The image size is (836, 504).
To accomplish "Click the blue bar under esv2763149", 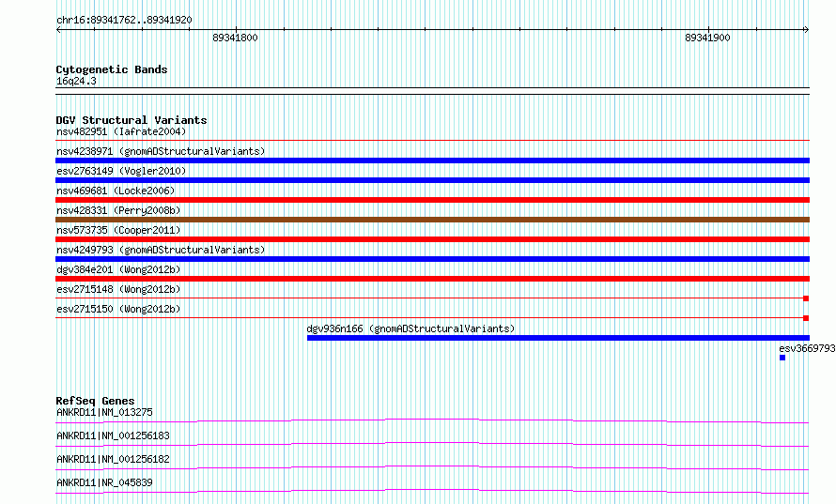I will pos(432,180).
